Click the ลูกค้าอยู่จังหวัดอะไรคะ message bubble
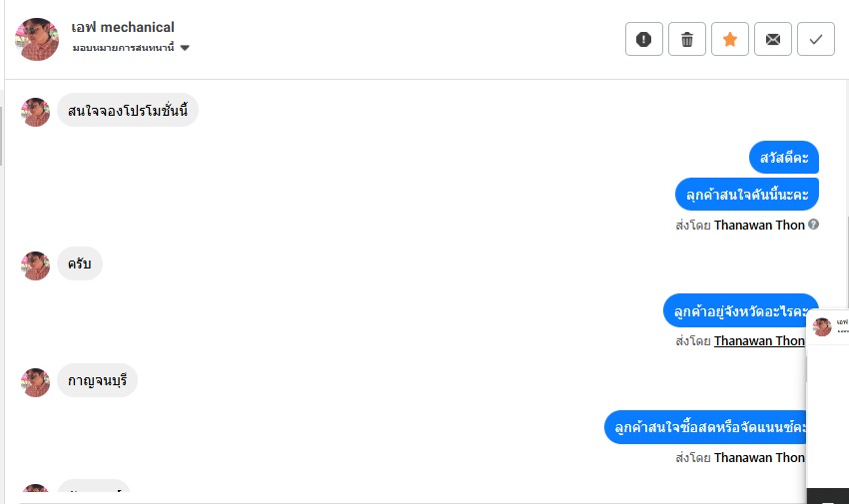 coord(739,310)
